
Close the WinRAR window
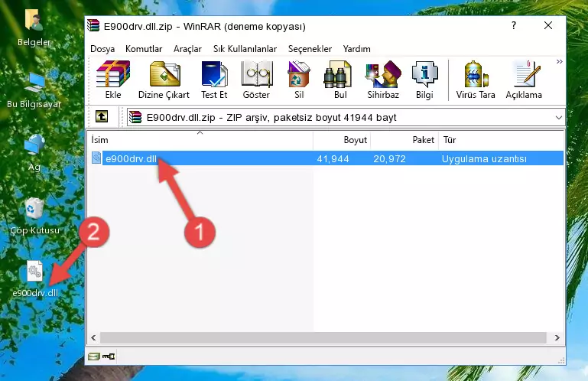548,25
